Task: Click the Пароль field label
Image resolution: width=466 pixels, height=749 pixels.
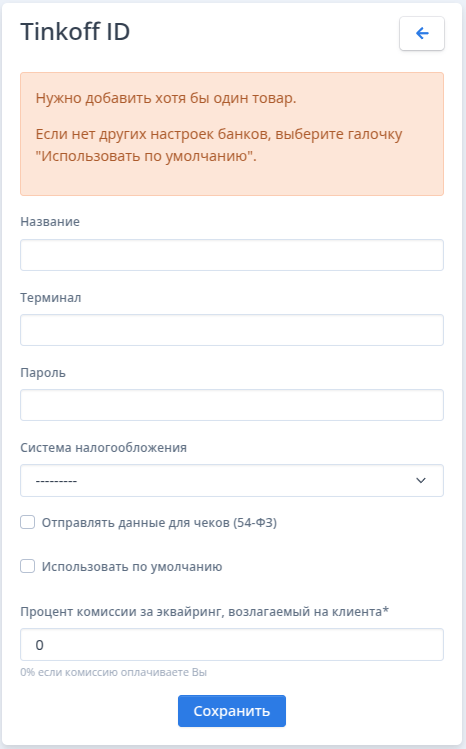Action: click(43, 373)
